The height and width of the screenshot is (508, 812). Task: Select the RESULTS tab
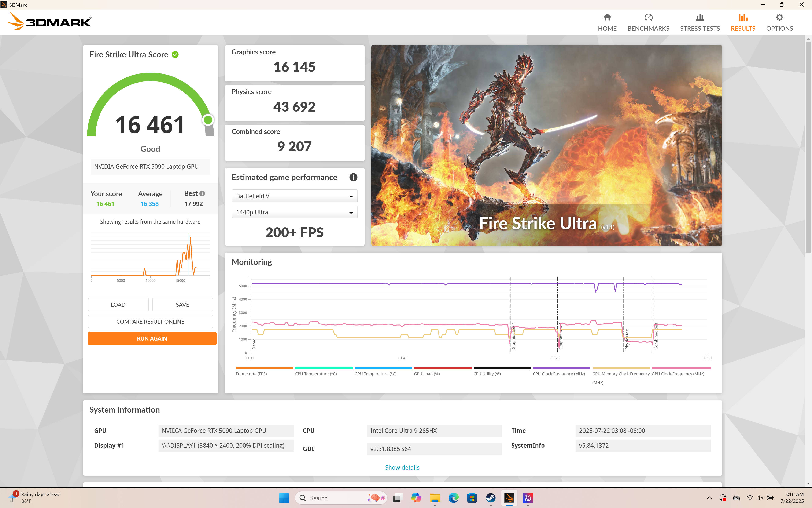[x=743, y=22]
